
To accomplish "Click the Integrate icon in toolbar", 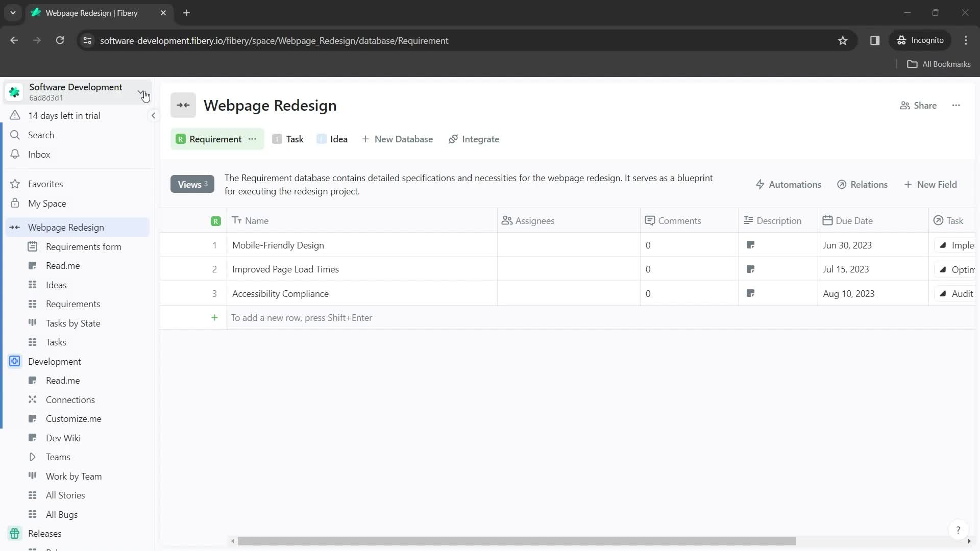I will point(455,139).
